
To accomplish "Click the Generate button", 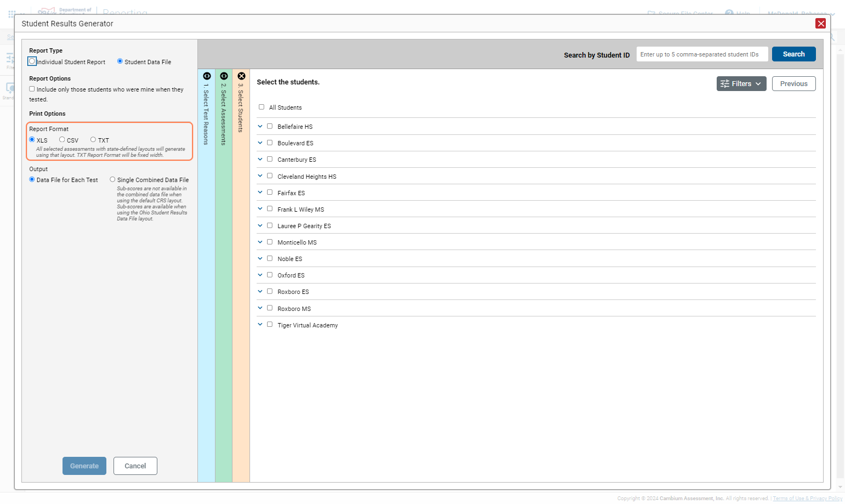I will coord(84,466).
